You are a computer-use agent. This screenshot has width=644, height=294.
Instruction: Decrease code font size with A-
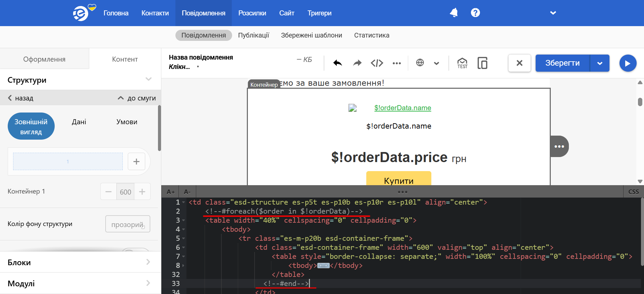(x=187, y=192)
